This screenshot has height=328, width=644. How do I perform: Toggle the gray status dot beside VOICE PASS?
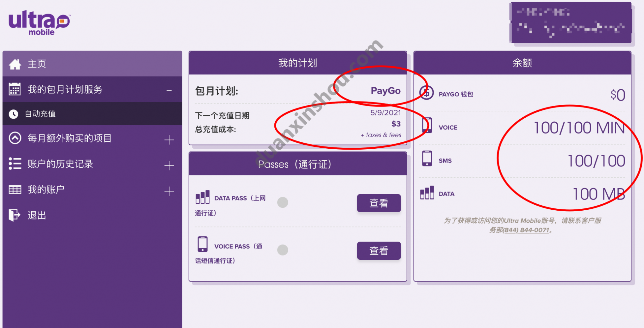(x=282, y=250)
